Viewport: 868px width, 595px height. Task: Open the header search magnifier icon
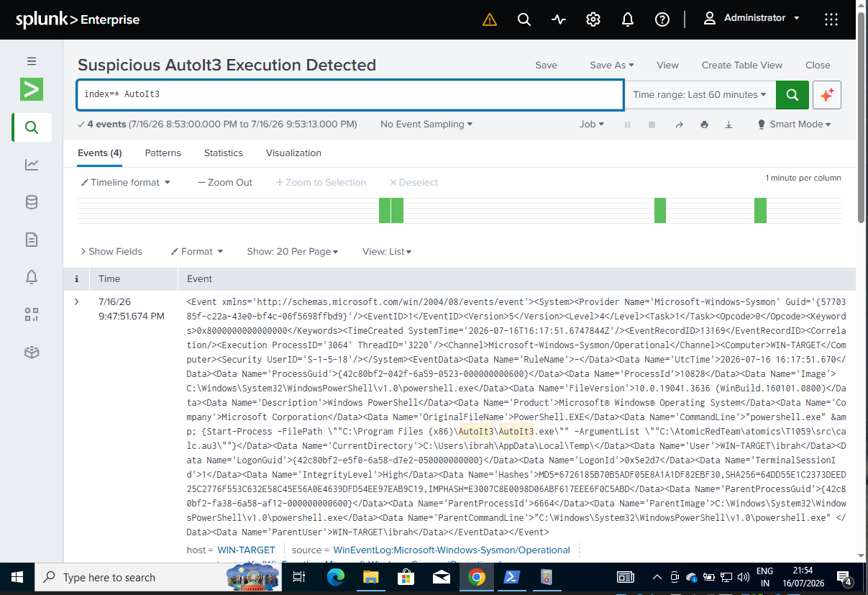(x=524, y=19)
